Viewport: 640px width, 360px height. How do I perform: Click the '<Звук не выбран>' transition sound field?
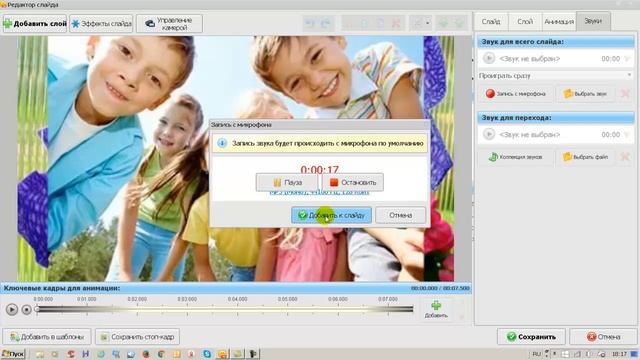tap(529, 135)
